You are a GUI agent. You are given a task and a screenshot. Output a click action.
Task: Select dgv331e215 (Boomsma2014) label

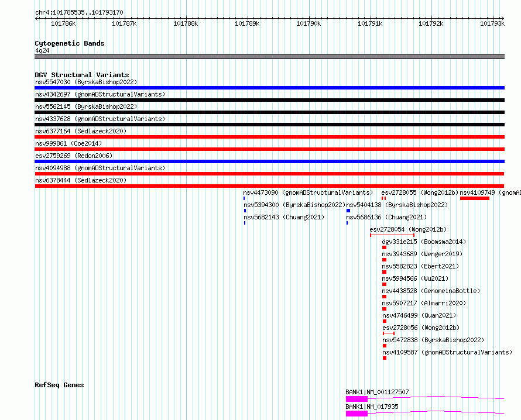click(424, 242)
